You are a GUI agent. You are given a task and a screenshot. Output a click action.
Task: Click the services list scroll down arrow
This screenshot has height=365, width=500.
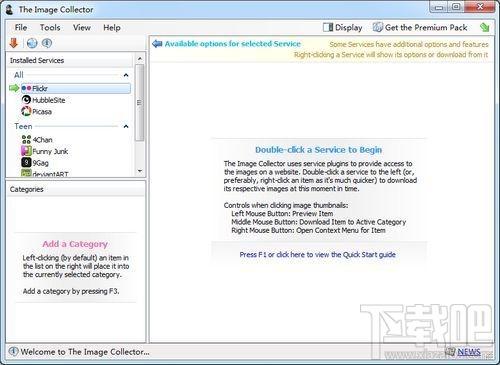(x=140, y=171)
